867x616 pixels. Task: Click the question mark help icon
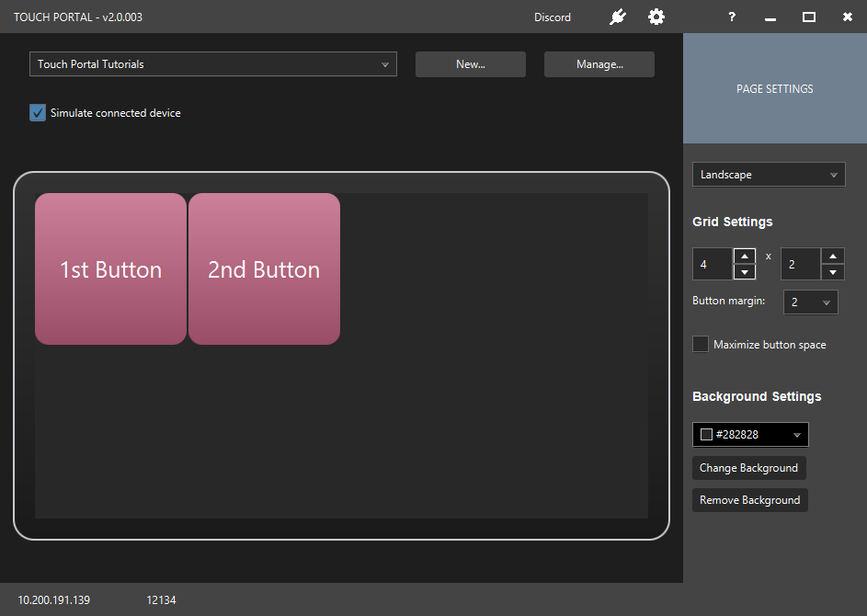point(732,17)
